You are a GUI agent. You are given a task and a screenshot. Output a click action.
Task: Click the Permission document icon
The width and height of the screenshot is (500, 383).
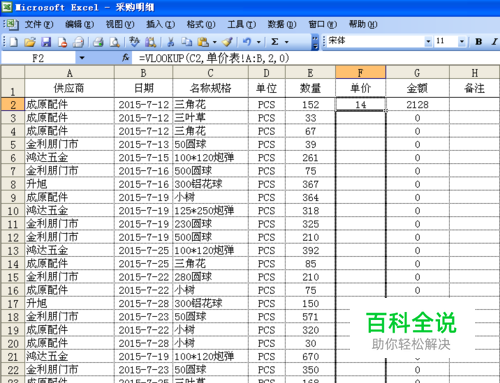pos(62,42)
